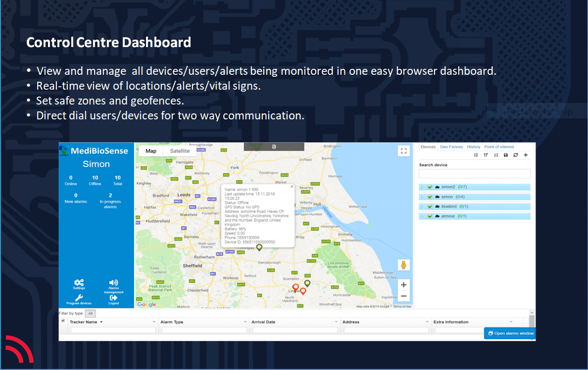Select the Street View pegman icon
Image resolution: width=588 pixels, height=370 pixels.
pyautogui.click(x=404, y=265)
